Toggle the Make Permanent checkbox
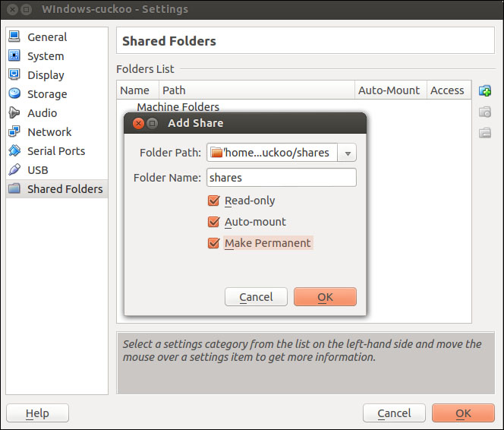This screenshot has height=430, width=504. 213,243
